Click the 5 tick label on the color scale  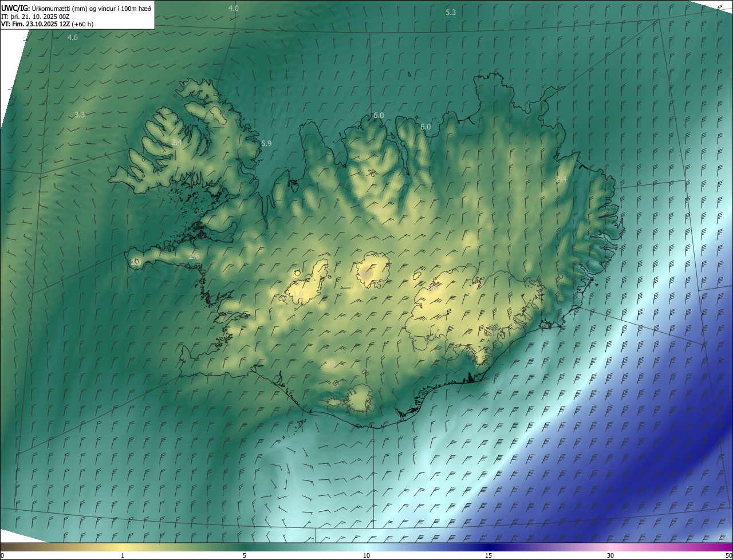point(245,555)
